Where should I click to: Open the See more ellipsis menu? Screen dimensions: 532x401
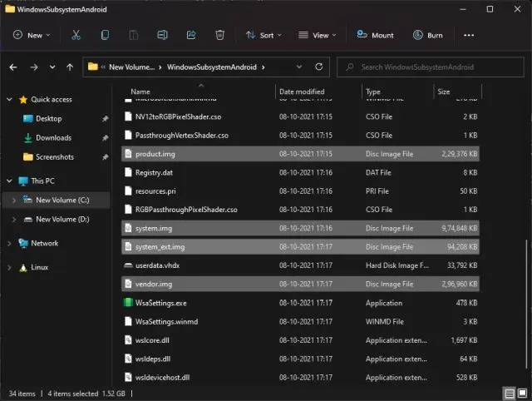pyautogui.click(x=469, y=35)
